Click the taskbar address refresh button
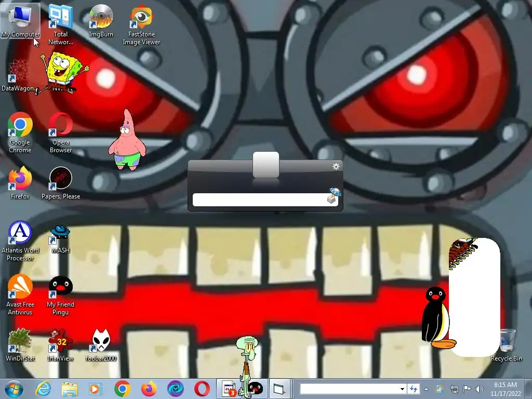This screenshot has height=399, width=532. pos(414,389)
